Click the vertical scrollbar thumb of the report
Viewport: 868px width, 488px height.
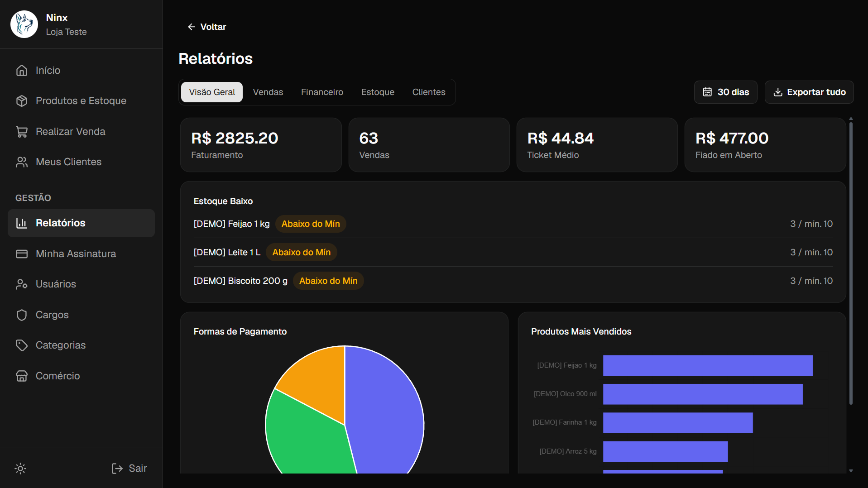pos(851,263)
